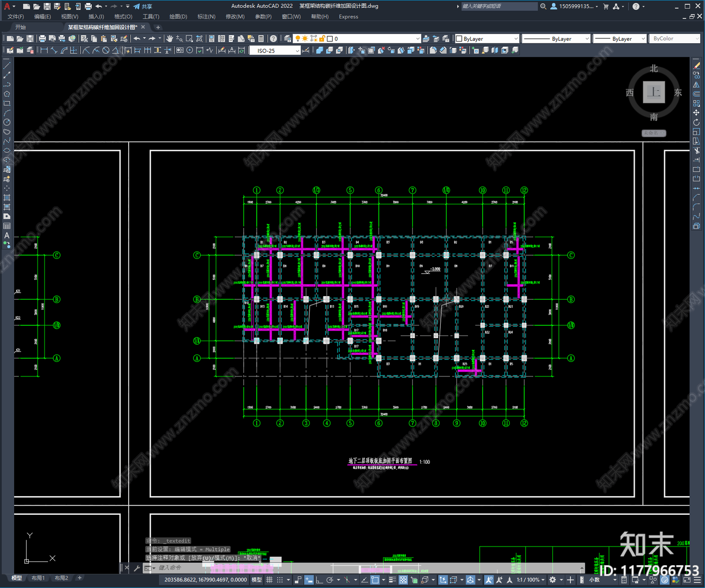Toggle dynamic input in status bar
Viewport: 705px width, 588px height.
coord(308,580)
